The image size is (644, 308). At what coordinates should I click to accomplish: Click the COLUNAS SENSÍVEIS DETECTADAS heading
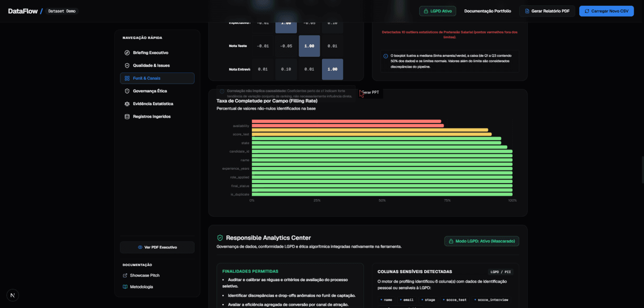(x=415, y=272)
